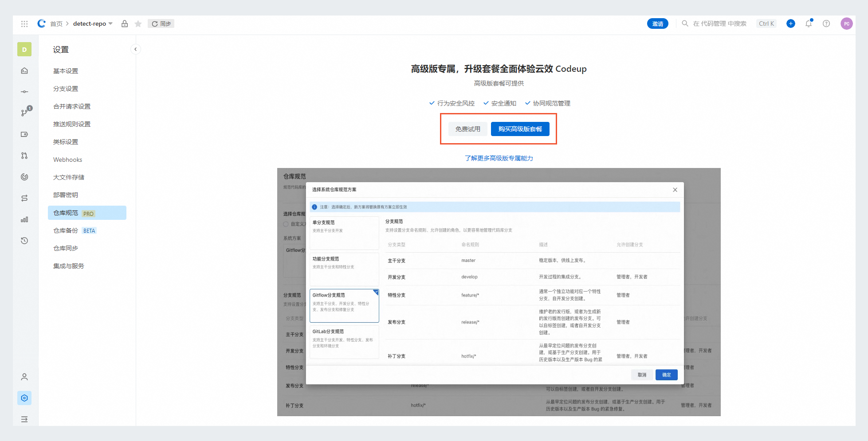The height and width of the screenshot is (441, 868).
Task: Click the 购买高级版套餐 purchase button
Action: coord(520,129)
